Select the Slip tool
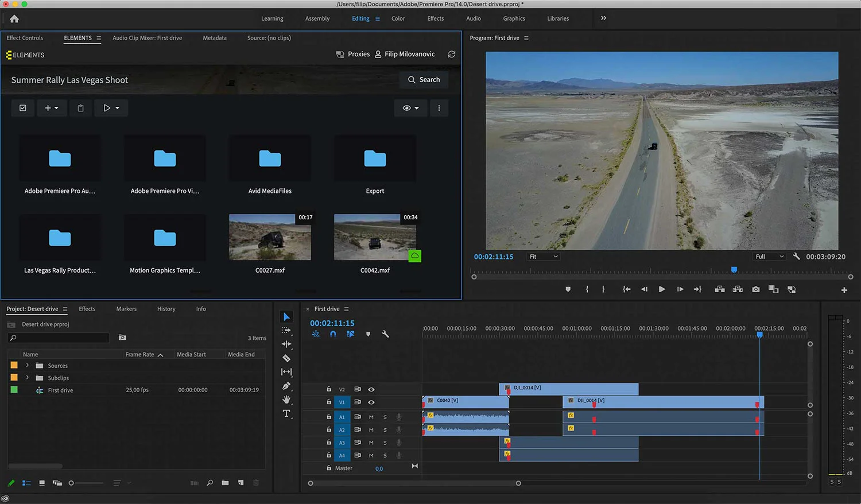The image size is (861, 504). pyautogui.click(x=286, y=372)
